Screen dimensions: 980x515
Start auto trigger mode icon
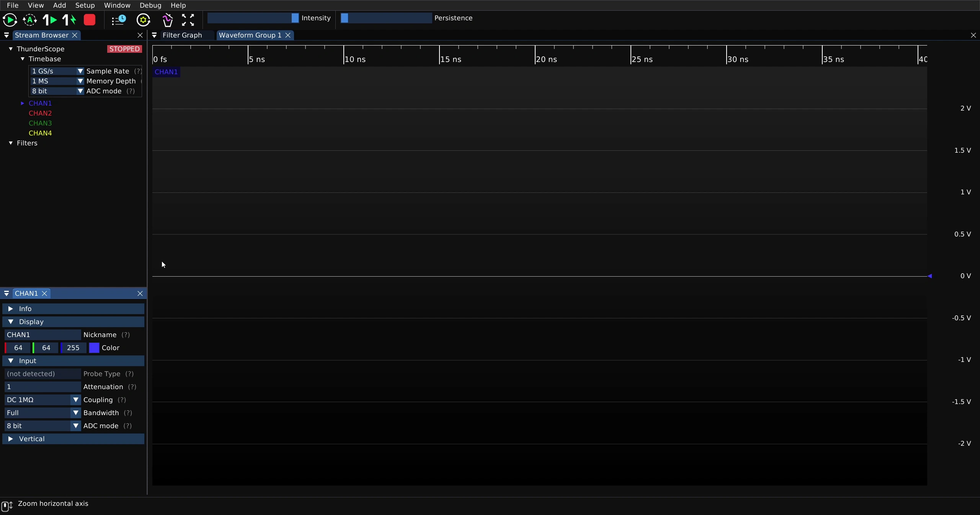coord(30,20)
